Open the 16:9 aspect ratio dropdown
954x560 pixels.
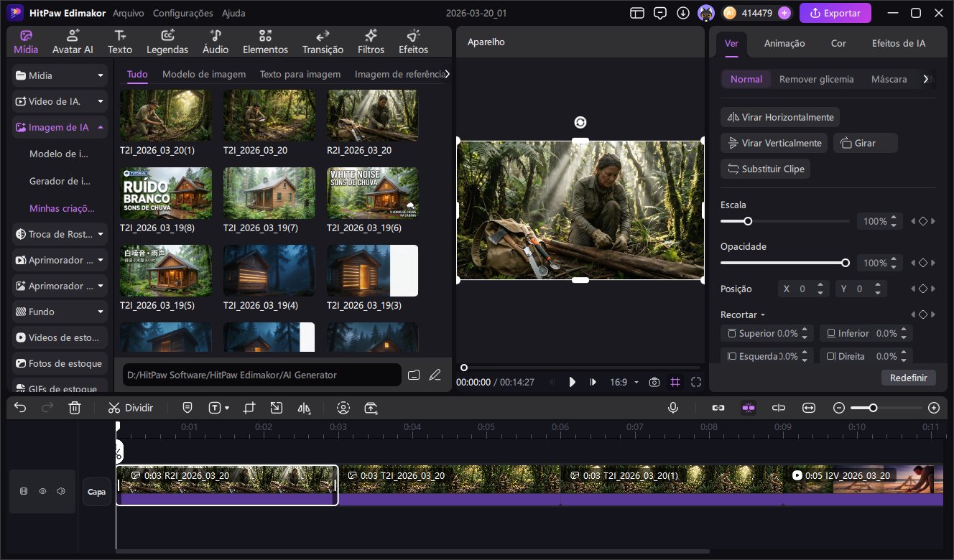click(x=624, y=382)
